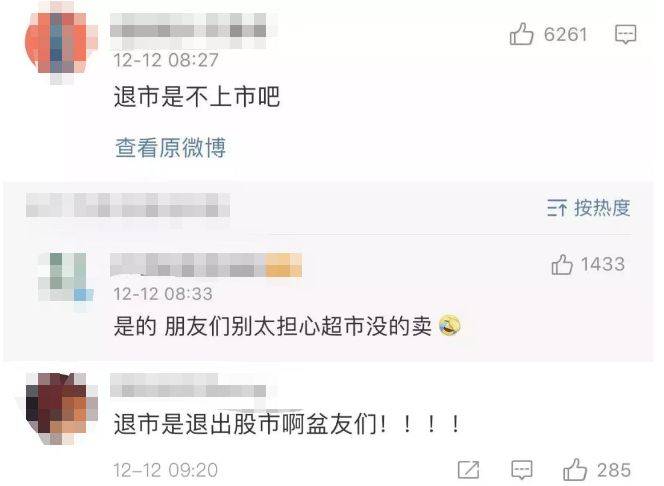Viewport: 664px width, 486px height.
Task: Click the 12-12 09:20 timestamp
Action: click(x=166, y=470)
